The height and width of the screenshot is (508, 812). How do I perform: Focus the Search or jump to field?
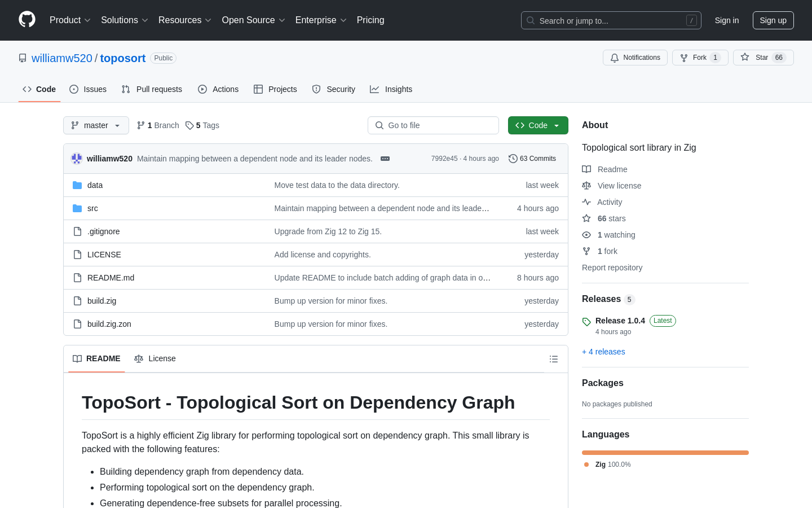click(x=611, y=20)
